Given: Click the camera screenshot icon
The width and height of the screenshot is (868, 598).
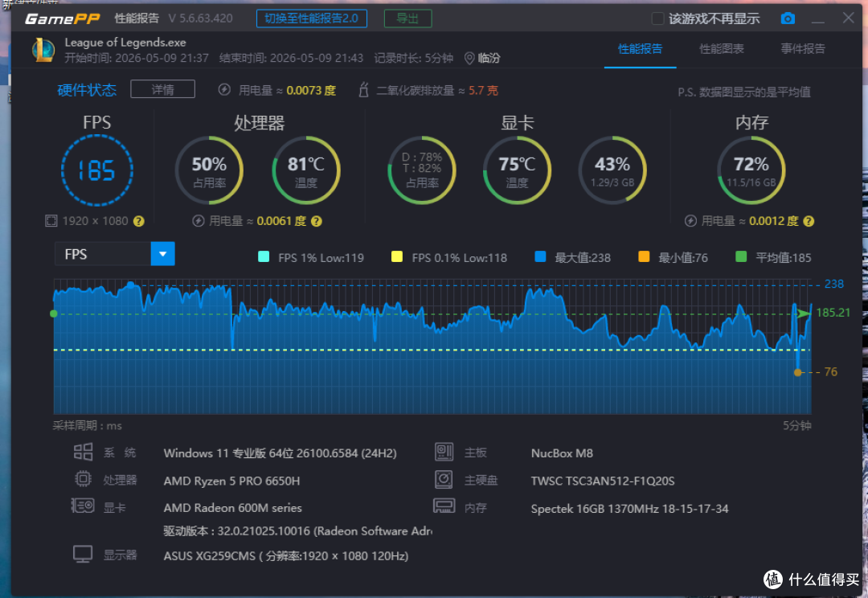Looking at the screenshot, I should pos(787,18).
